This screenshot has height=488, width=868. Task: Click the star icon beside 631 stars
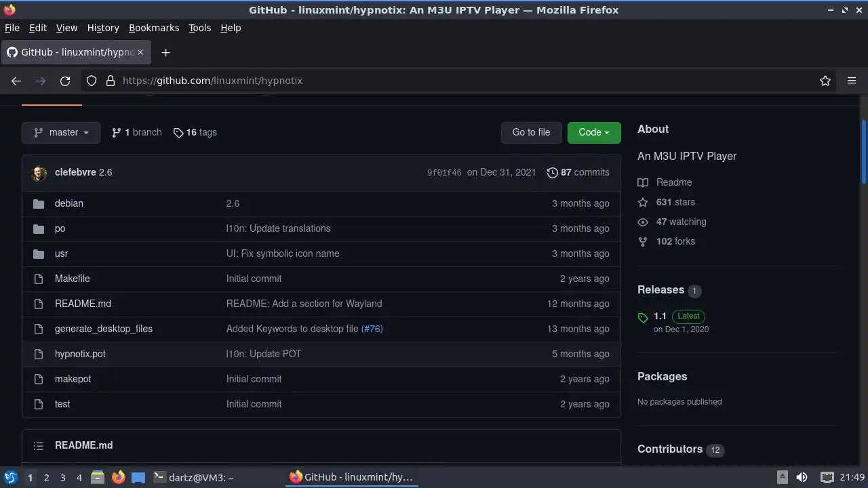pyautogui.click(x=643, y=202)
